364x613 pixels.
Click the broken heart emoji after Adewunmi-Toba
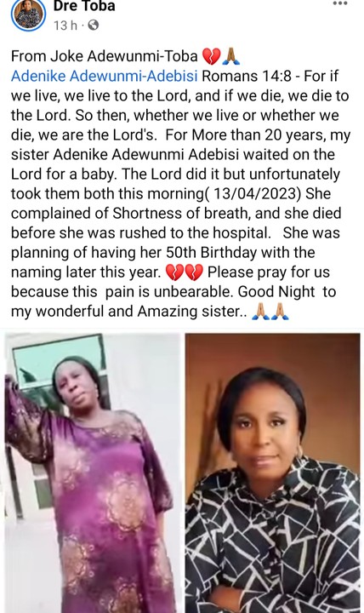(211, 57)
